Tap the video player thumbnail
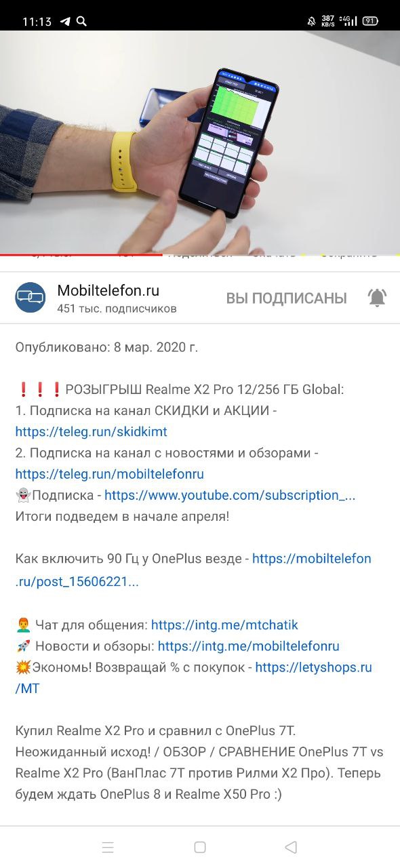The height and width of the screenshot is (868, 400). point(200,142)
